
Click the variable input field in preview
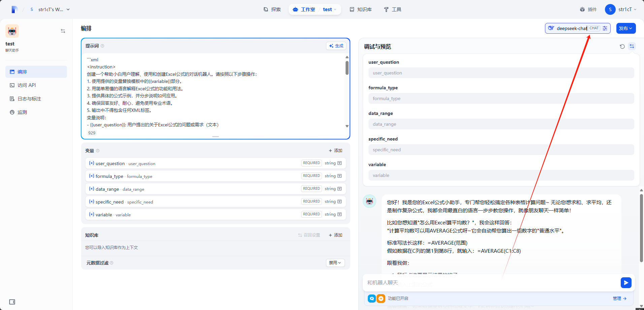[501, 175]
